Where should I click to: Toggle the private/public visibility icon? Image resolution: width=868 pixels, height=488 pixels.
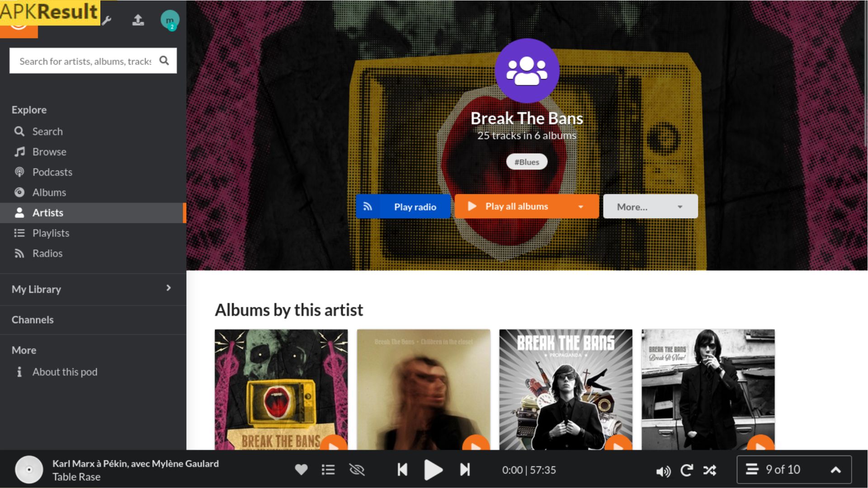[356, 470]
